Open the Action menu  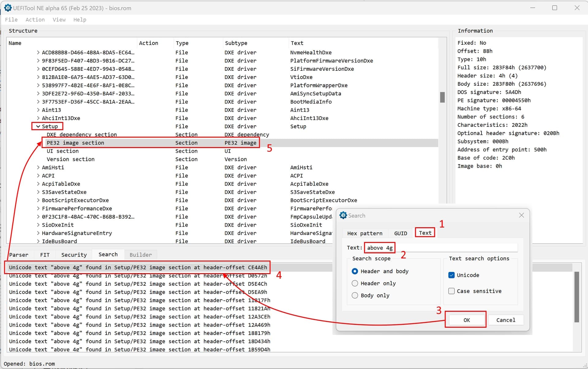(35, 20)
